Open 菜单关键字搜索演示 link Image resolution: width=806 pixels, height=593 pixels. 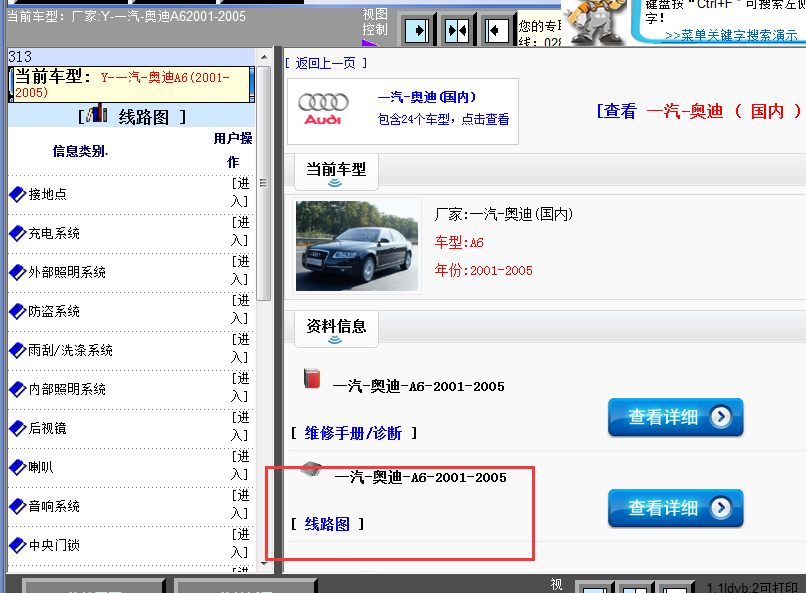coord(731,35)
